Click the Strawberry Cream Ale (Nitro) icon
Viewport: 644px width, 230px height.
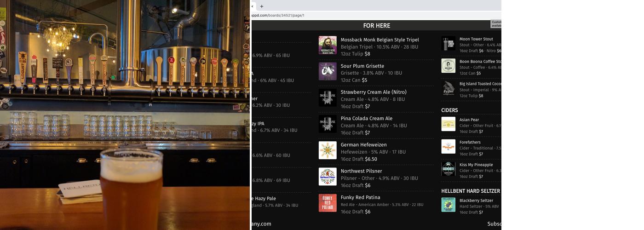click(328, 98)
